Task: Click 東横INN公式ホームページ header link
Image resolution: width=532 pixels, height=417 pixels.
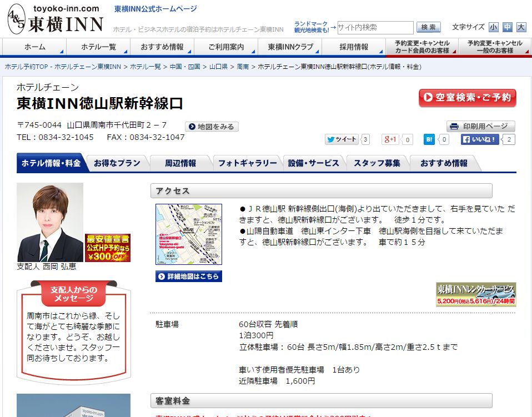Action: point(155,9)
